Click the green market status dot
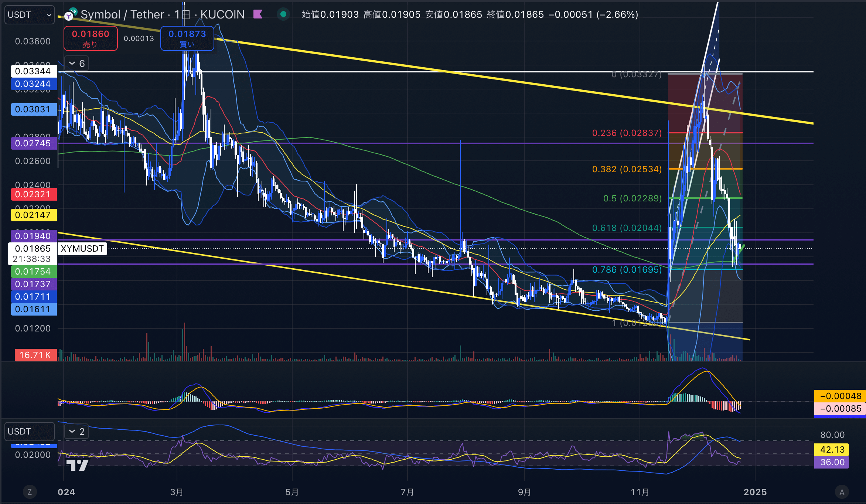Screen dimensions: 866x504 click(283, 14)
